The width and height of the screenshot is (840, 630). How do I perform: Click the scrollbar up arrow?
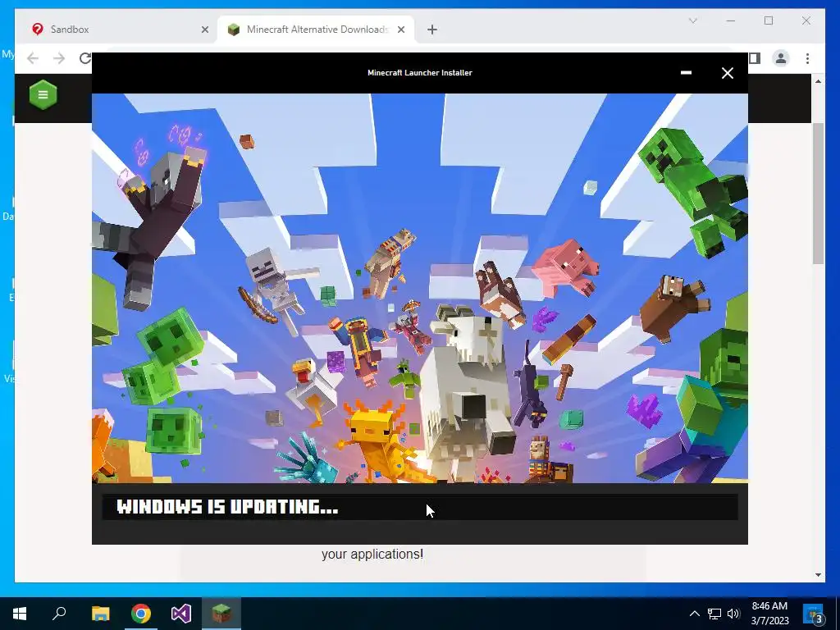tap(818, 81)
